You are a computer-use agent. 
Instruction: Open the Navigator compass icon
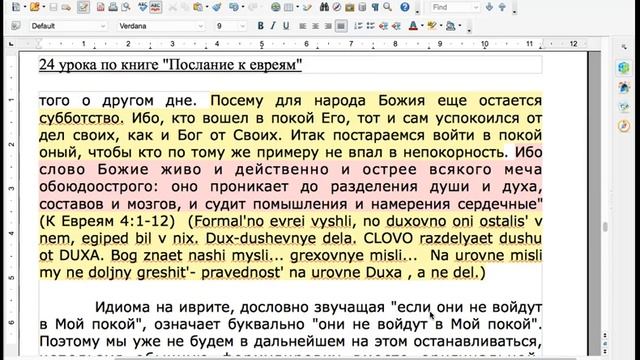pos(337,7)
